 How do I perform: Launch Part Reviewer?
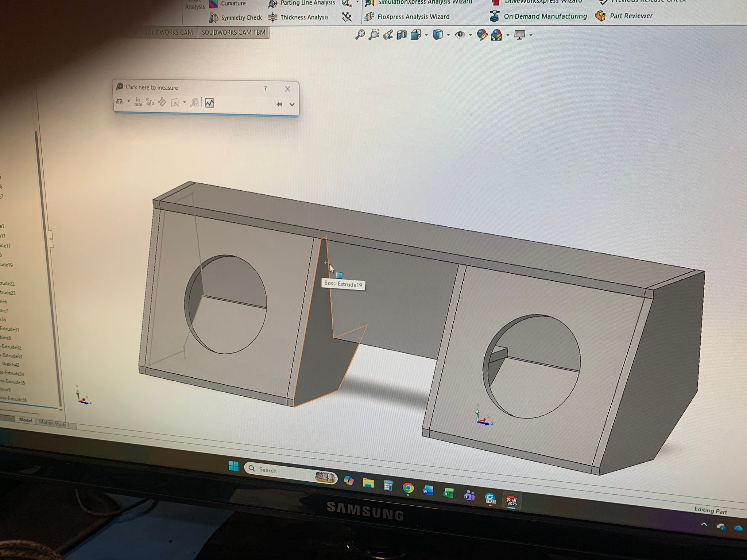tap(624, 16)
